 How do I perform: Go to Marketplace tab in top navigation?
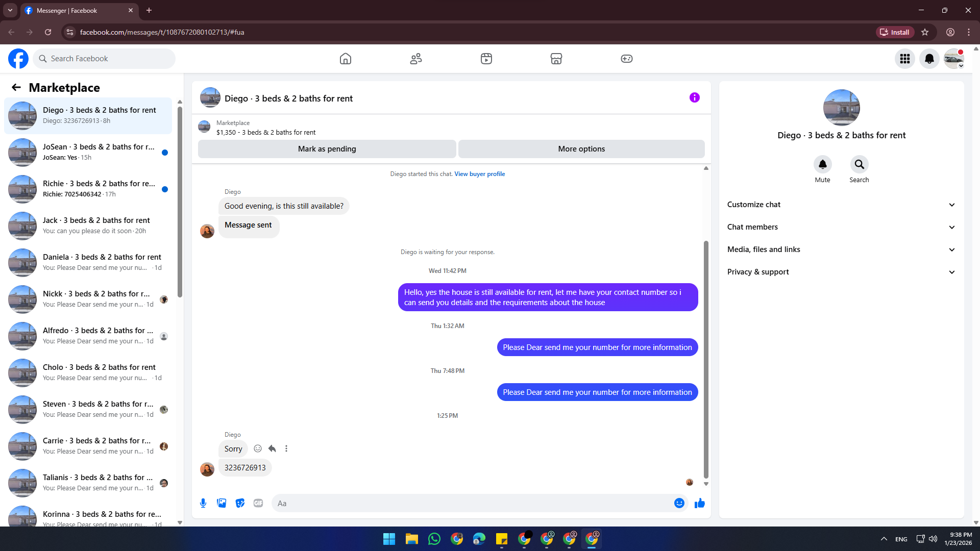tap(556, 59)
